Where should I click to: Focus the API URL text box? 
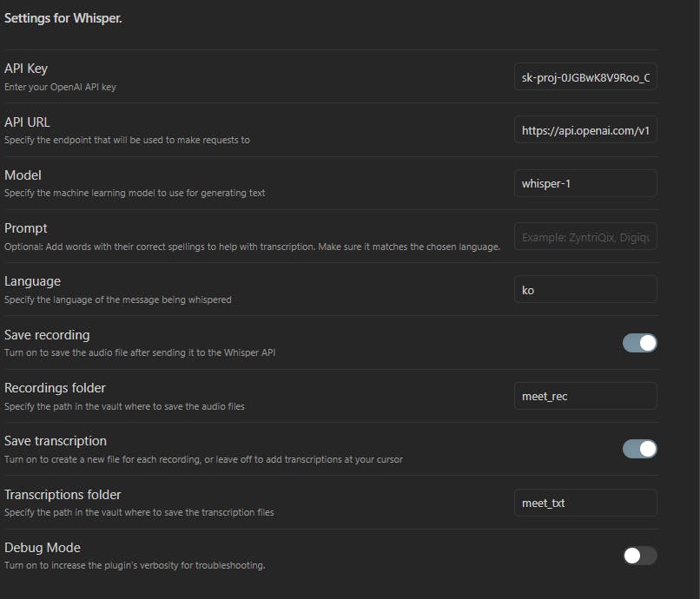pos(585,130)
